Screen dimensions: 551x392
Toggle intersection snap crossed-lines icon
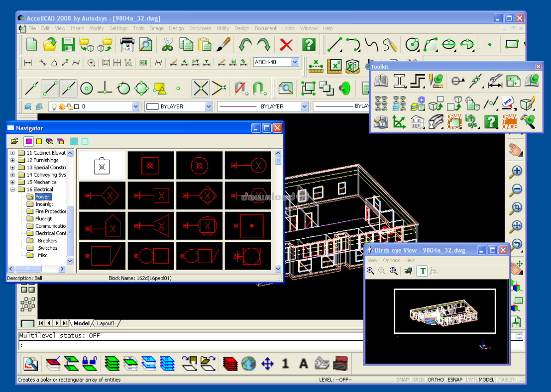(x=201, y=88)
